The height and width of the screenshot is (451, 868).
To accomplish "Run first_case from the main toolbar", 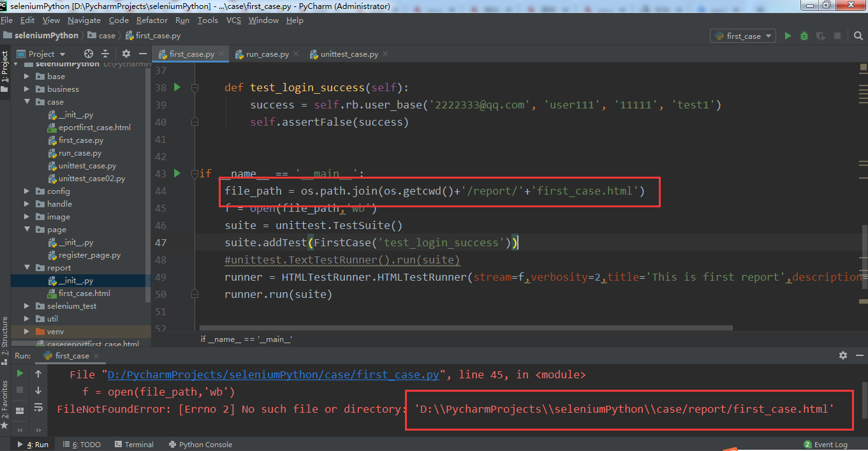I will pyautogui.click(x=788, y=36).
